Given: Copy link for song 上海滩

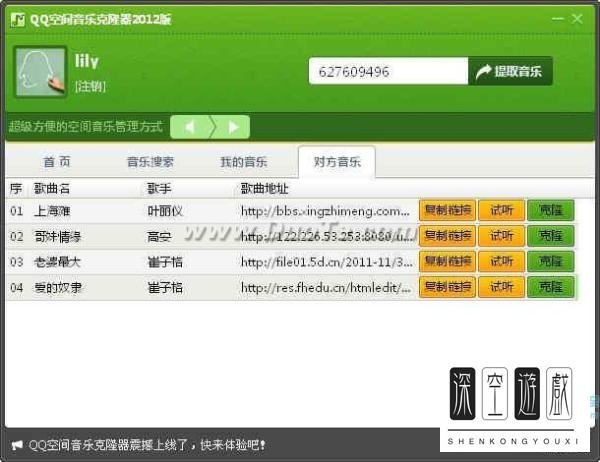Looking at the screenshot, I should (x=447, y=210).
